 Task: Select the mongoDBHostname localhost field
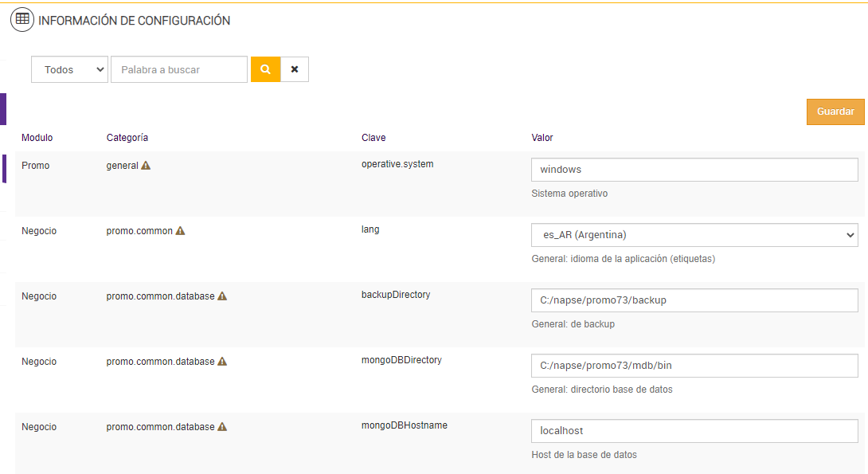pos(694,431)
